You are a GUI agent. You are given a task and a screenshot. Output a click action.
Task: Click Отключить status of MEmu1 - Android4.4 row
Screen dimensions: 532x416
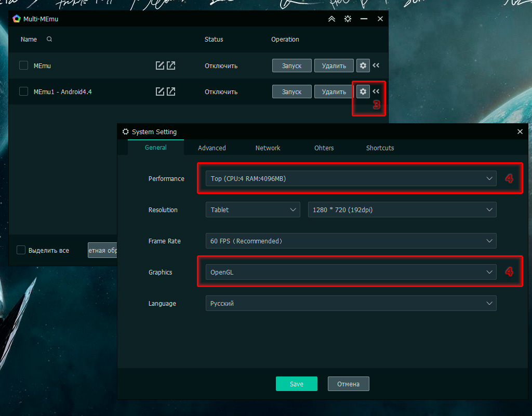pos(221,92)
